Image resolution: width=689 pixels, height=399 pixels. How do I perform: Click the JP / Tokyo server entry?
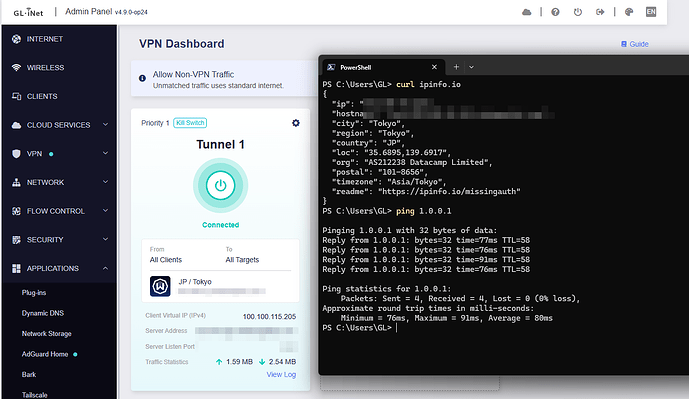point(221,287)
